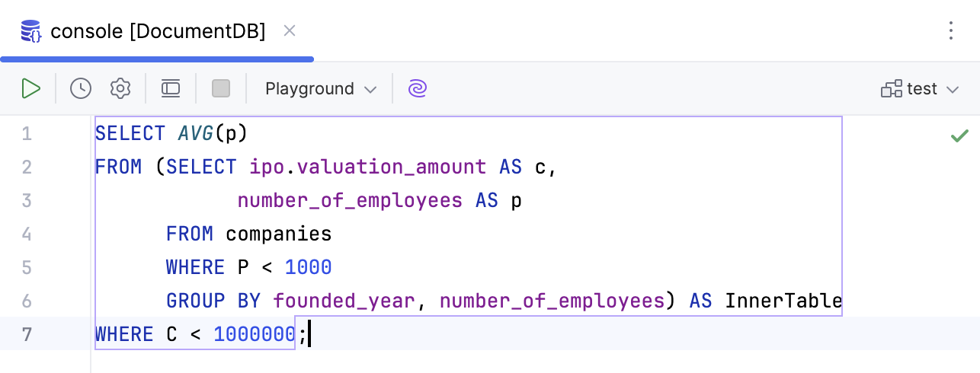Screen dimensions: 980x373
Task: Open console settings gear icon
Action: tap(120, 88)
